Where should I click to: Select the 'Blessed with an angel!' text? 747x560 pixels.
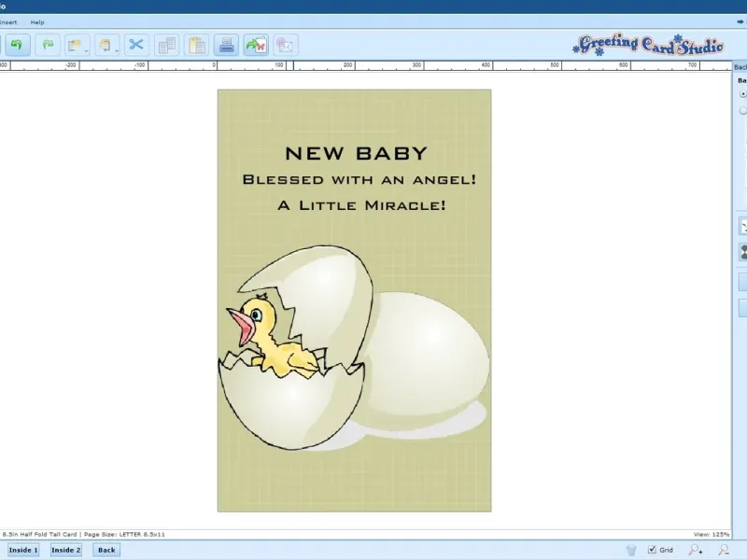click(x=359, y=179)
